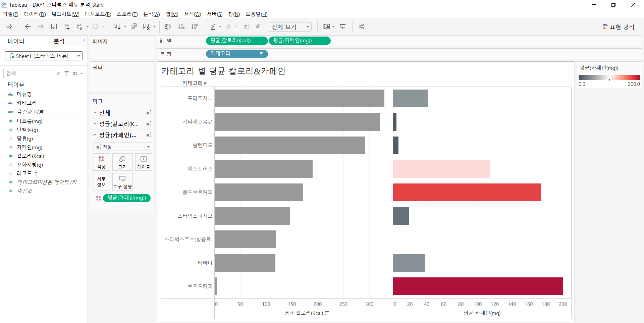
Task: Expand the 평균(칼로리(K... marks section
Action: click(95, 124)
